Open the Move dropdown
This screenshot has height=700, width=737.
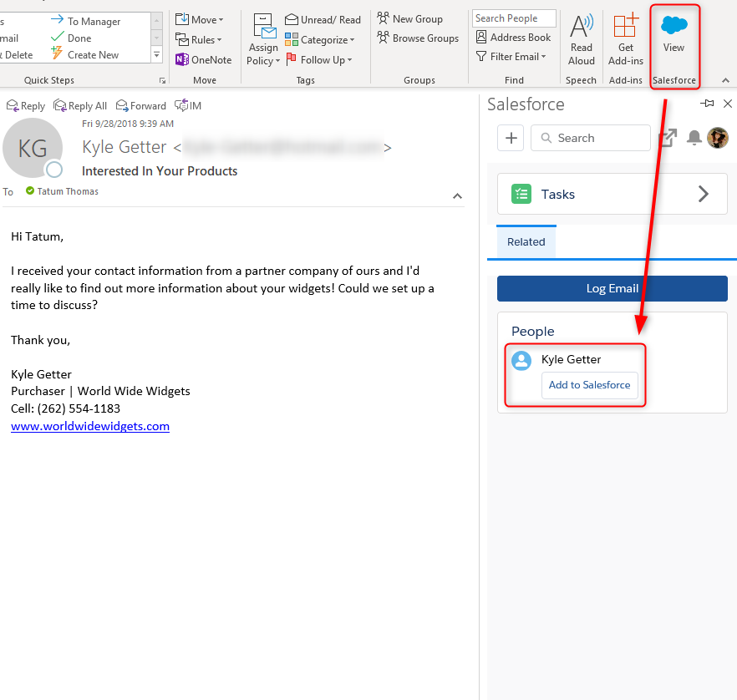[199, 20]
